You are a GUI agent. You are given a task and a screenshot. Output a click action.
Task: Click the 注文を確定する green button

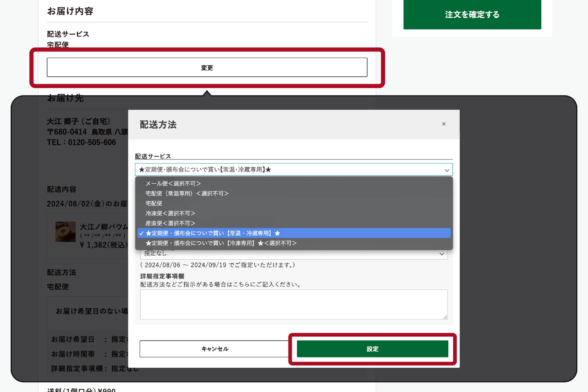[472, 15]
